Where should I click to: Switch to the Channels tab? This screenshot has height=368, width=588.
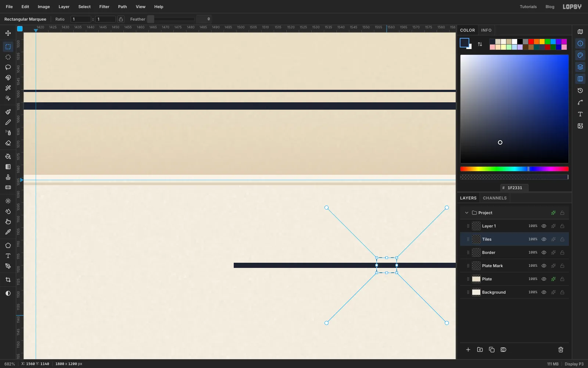pyautogui.click(x=495, y=198)
